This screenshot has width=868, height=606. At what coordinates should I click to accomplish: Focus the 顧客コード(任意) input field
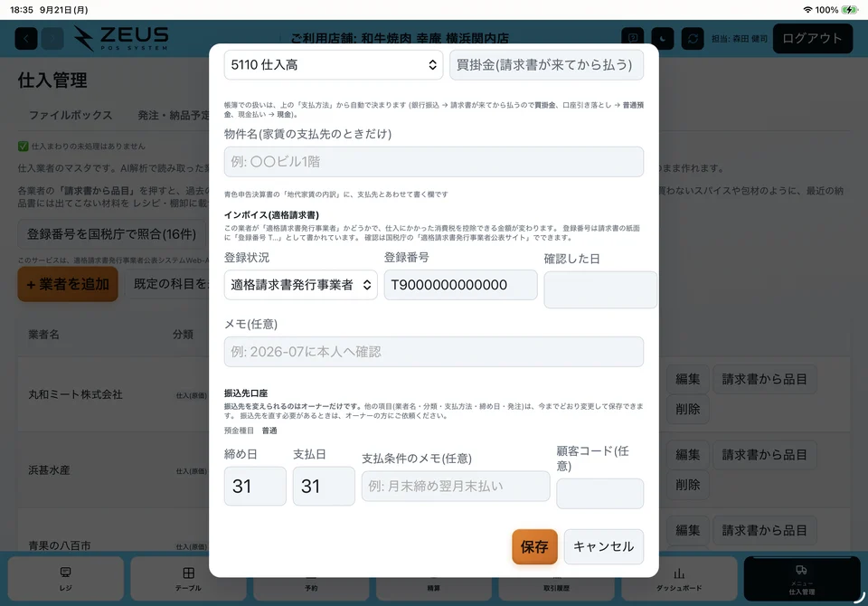click(x=600, y=494)
